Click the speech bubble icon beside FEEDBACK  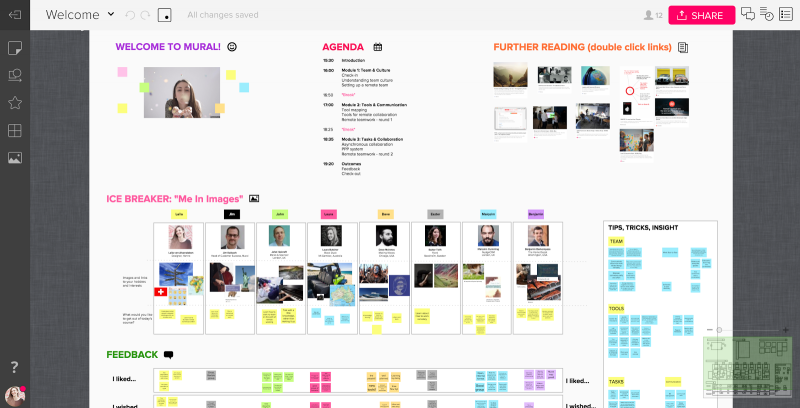(x=168, y=355)
